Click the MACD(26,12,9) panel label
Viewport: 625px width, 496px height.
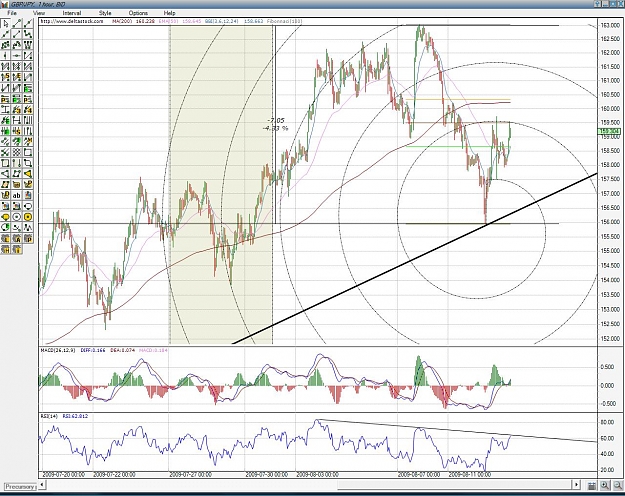(58, 350)
